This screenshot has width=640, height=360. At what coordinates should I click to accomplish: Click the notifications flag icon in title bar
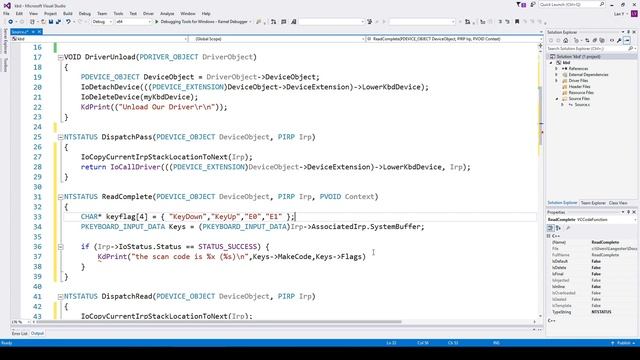[520, 4]
